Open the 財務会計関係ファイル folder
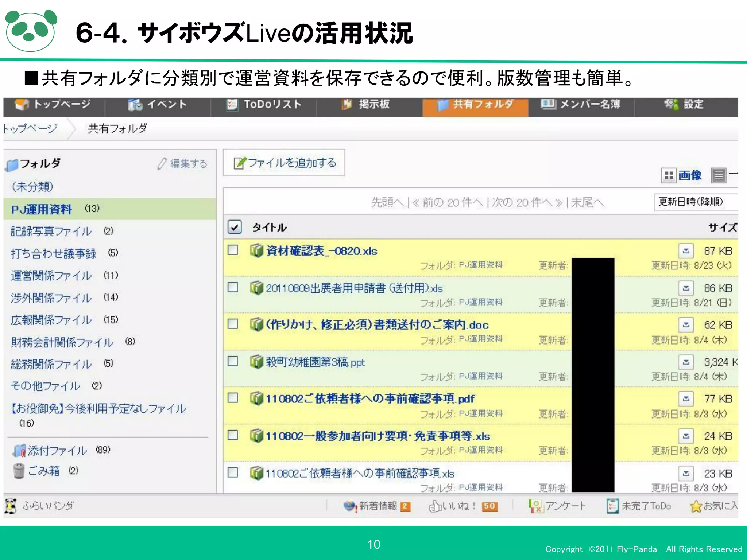Screen dimensions: 747x560 pyautogui.click(x=62, y=342)
